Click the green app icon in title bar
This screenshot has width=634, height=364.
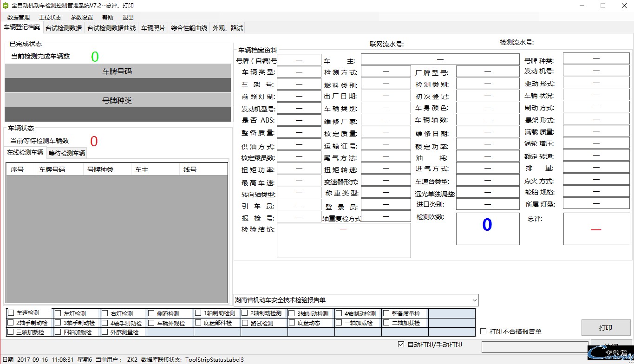tap(6, 6)
